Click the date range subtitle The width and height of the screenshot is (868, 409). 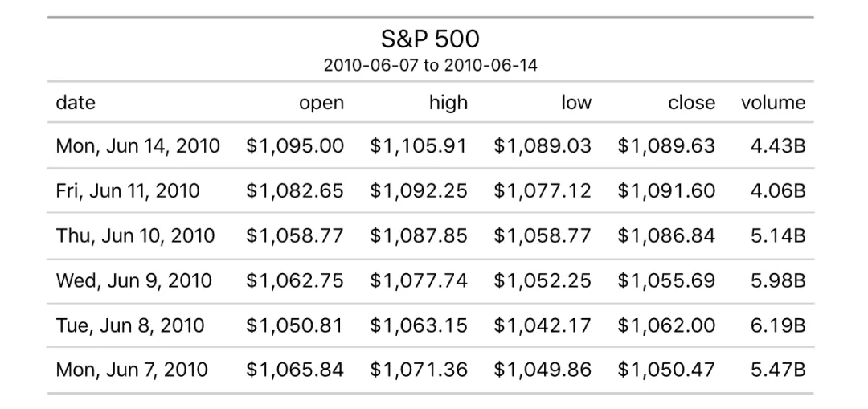pyautogui.click(x=430, y=65)
